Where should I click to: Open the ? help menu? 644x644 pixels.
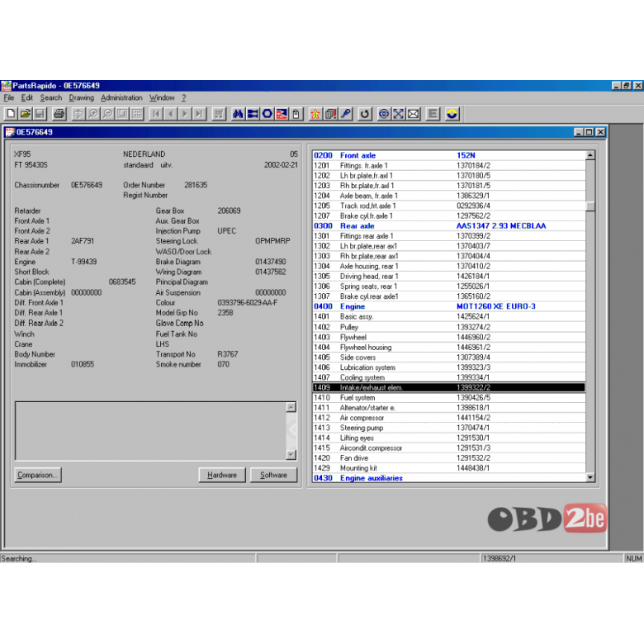click(184, 97)
